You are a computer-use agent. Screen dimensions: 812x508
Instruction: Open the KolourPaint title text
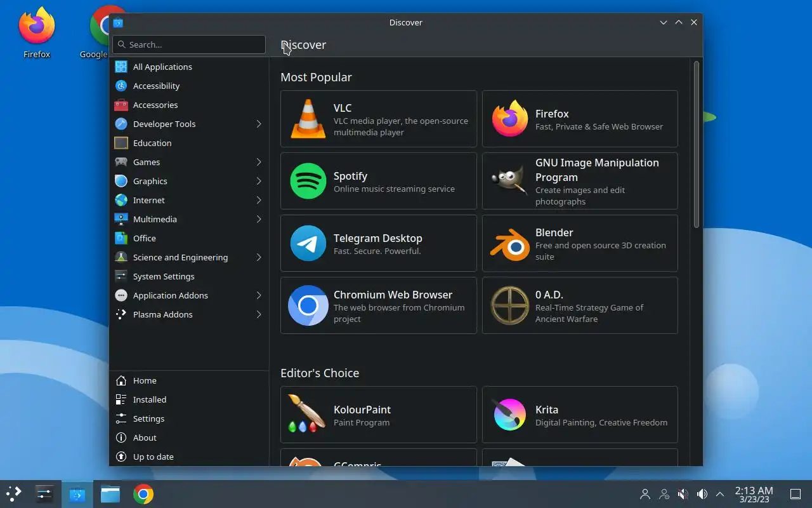pos(362,410)
